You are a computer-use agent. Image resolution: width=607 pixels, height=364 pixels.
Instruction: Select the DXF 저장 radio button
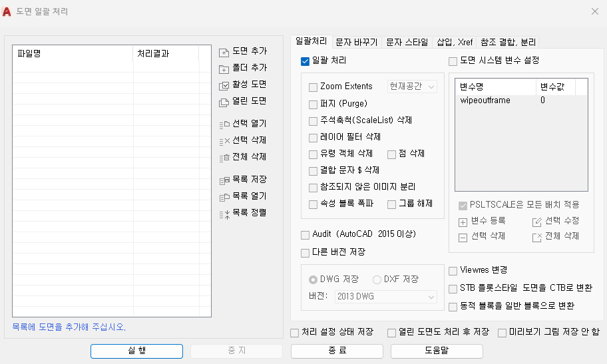point(377,279)
